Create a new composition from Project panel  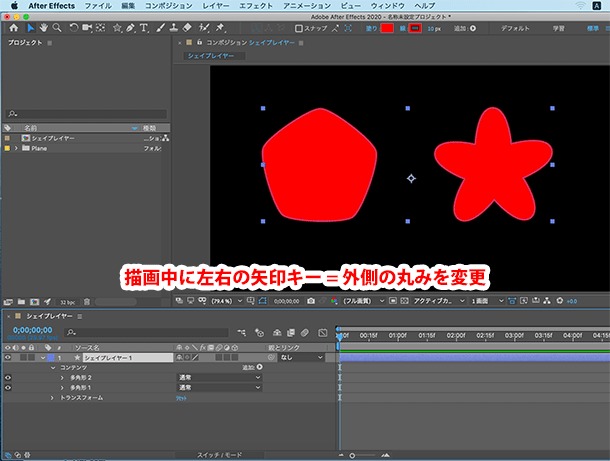coord(35,302)
